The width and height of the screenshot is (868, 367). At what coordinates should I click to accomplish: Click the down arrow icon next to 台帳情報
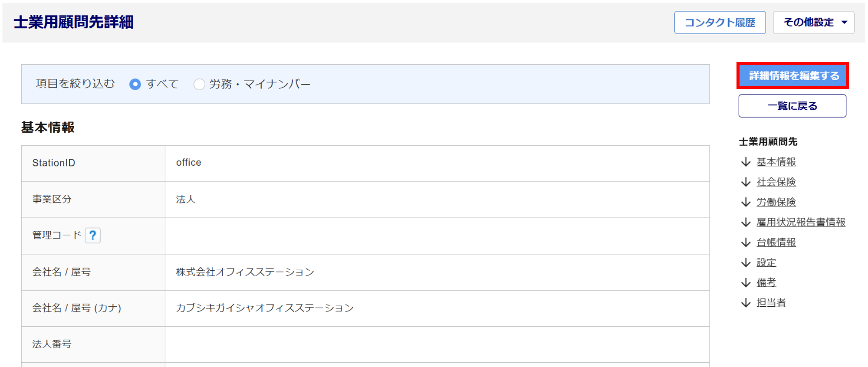(746, 242)
